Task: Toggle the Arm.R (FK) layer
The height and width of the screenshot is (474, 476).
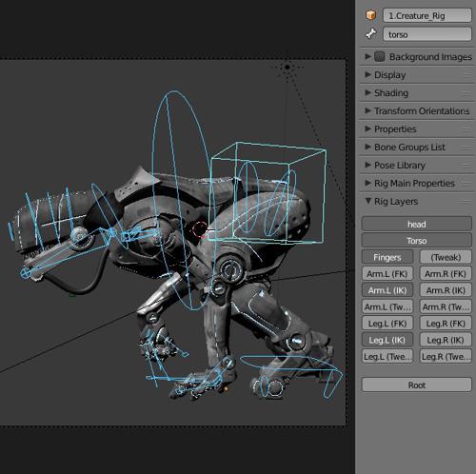Action: click(x=446, y=273)
